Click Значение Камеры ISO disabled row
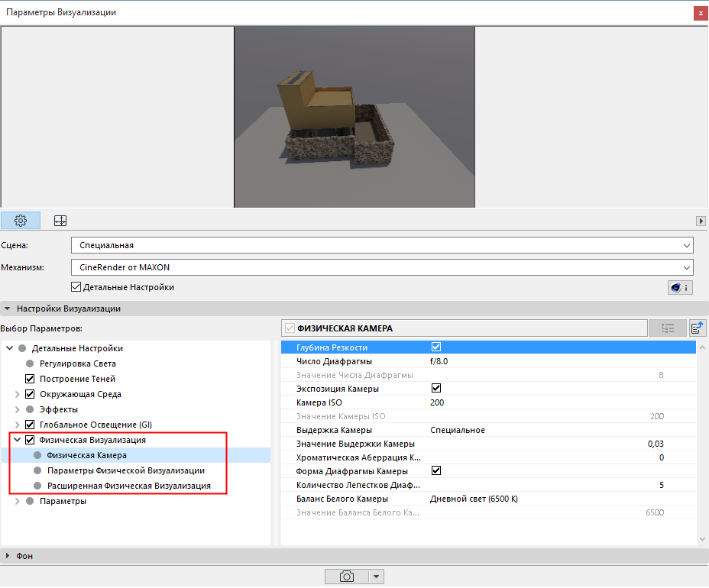The height and width of the screenshot is (588, 709). [488, 416]
